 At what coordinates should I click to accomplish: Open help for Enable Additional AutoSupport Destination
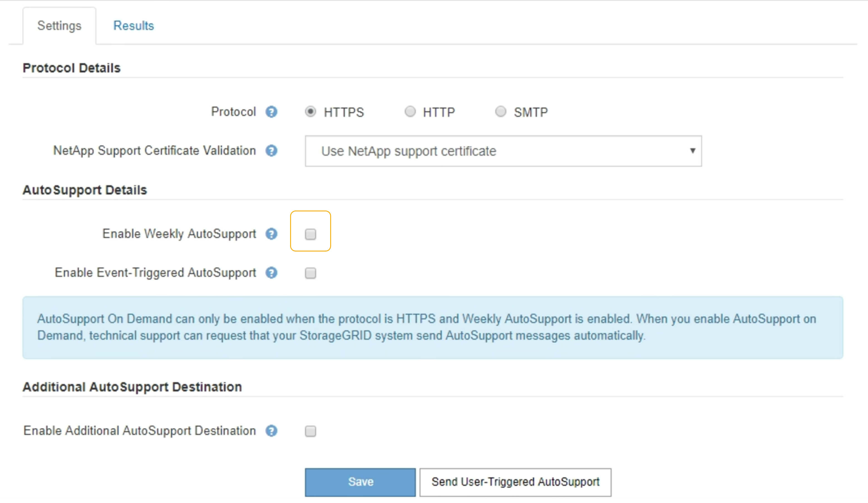[271, 431]
